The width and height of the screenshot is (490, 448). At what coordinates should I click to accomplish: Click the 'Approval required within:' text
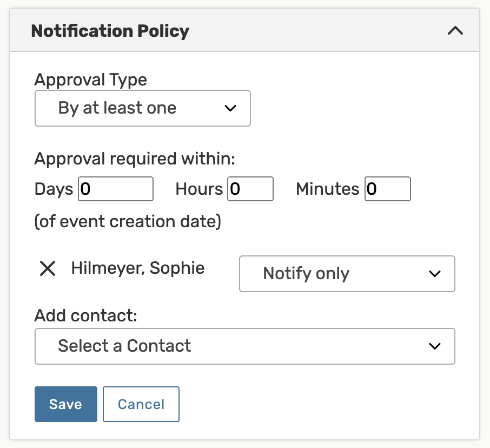pyautogui.click(x=136, y=159)
